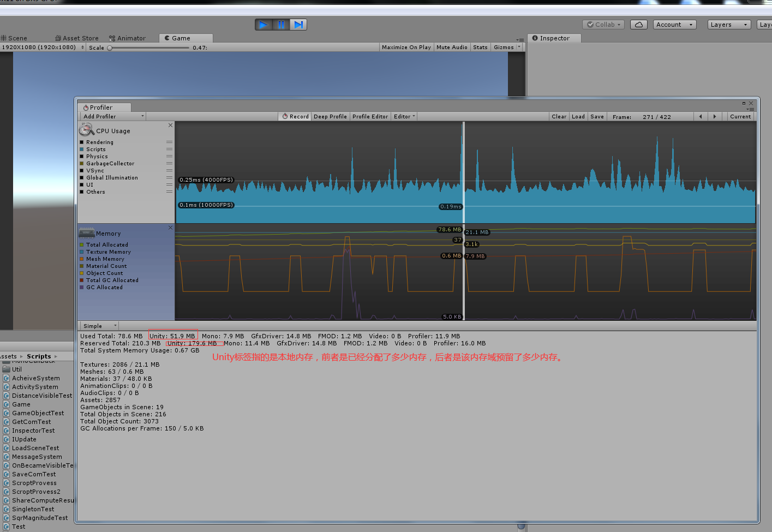Click Load in Profiler toolbar
772x532 pixels.
tap(578, 116)
